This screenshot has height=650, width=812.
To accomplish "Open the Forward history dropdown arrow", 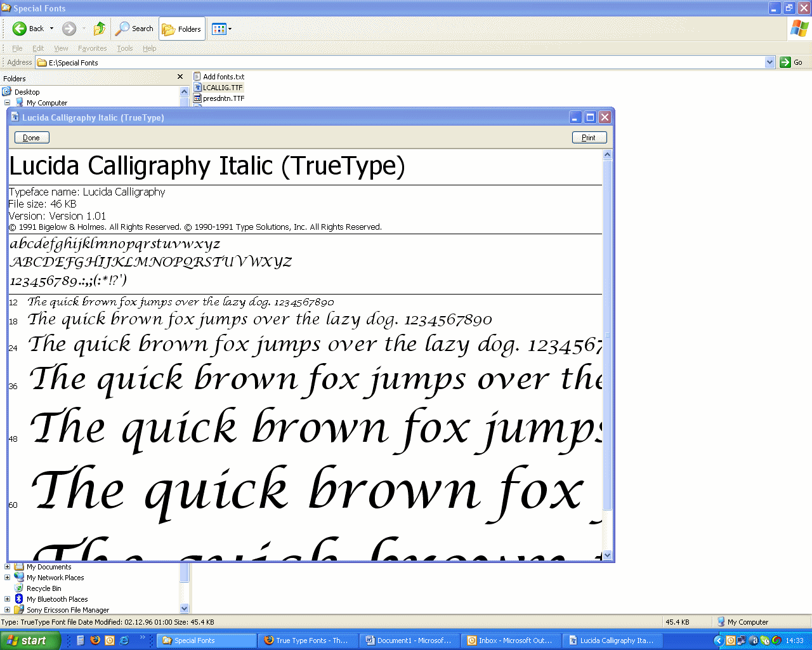I will point(84,29).
